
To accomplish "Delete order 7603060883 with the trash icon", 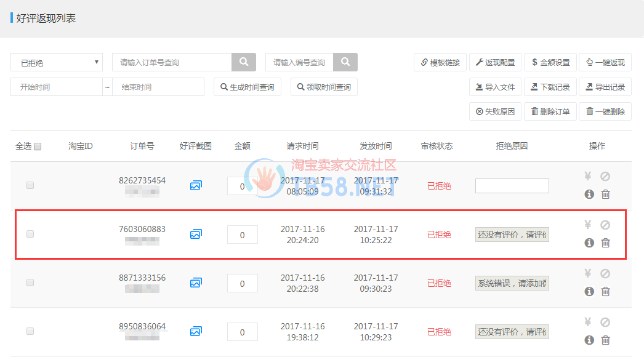I will (605, 243).
